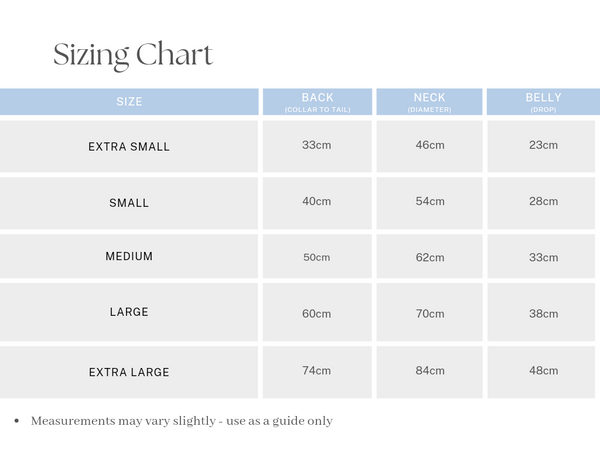Click the Sizing Chart title

coord(133,54)
